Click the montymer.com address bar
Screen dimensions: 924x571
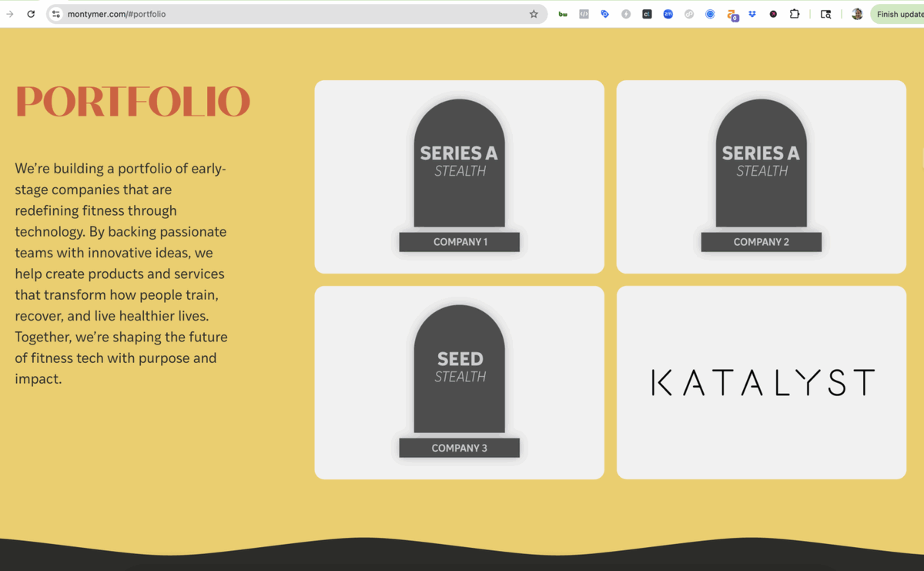296,14
